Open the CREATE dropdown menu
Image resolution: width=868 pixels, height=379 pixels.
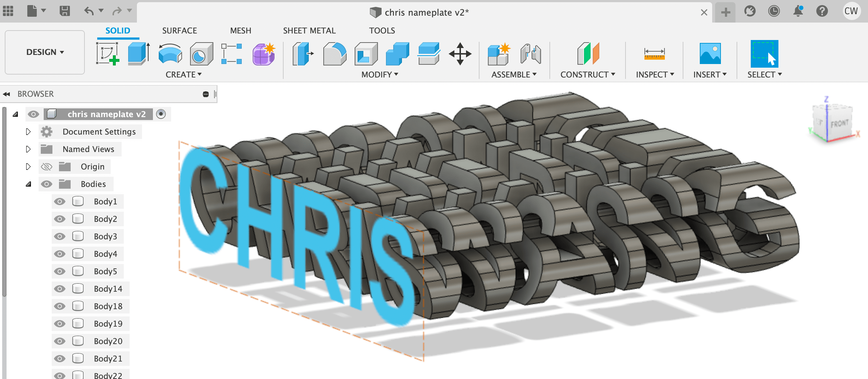pyautogui.click(x=184, y=75)
